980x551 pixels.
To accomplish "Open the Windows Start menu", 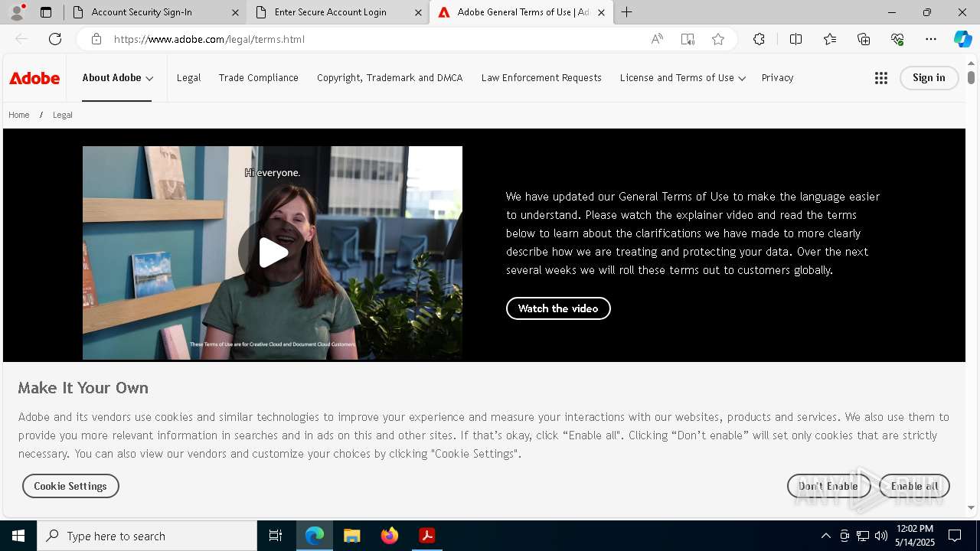I will pos(18,536).
